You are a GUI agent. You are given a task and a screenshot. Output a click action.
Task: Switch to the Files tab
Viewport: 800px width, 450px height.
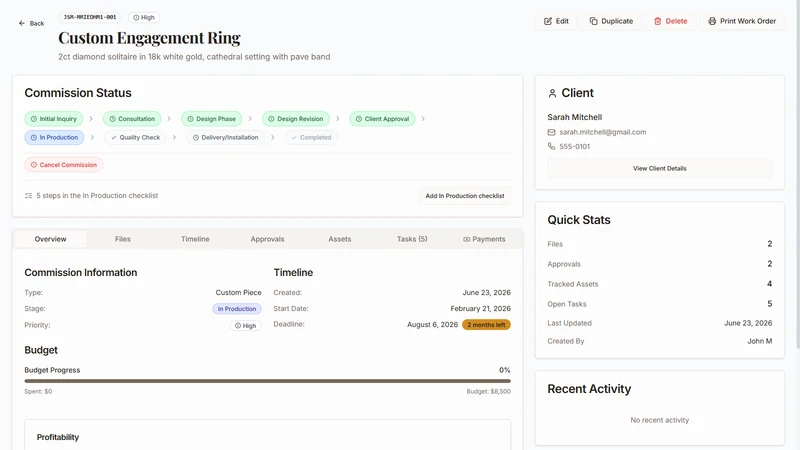(122, 239)
